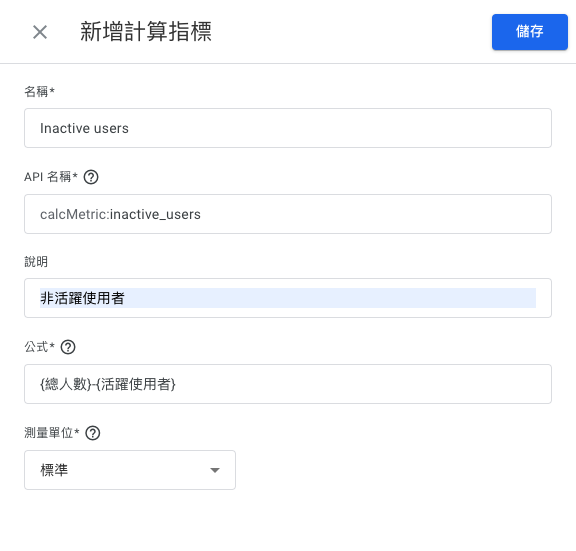Expand the 測量單位 dropdown arrow
This screenshot has height=551, width=576.
click(x=215, y=470)
